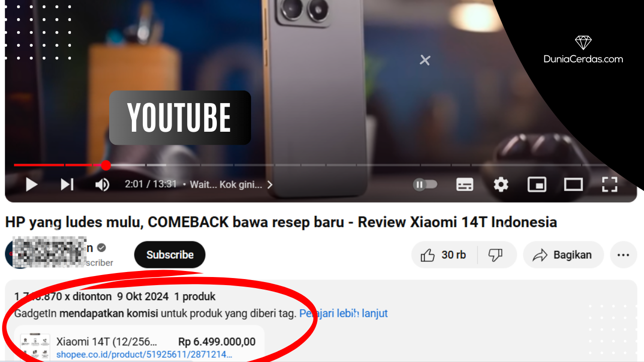Turn on subtitles/closed captions
This screenshot has height=362, width=644.
coord(464,185)
